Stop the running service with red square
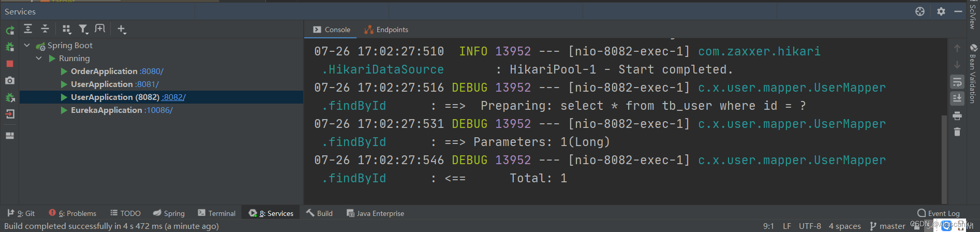The height and width of the screenshot is (232, 980). (x=10, y=64)
